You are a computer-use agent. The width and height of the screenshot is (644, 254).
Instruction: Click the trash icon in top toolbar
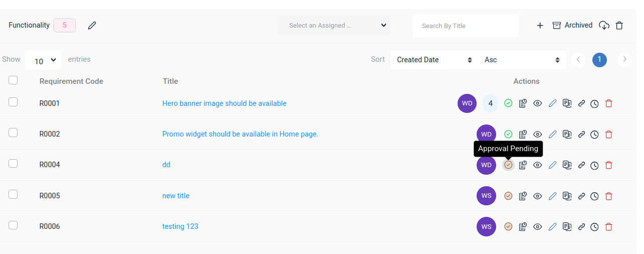coord(619,26)
